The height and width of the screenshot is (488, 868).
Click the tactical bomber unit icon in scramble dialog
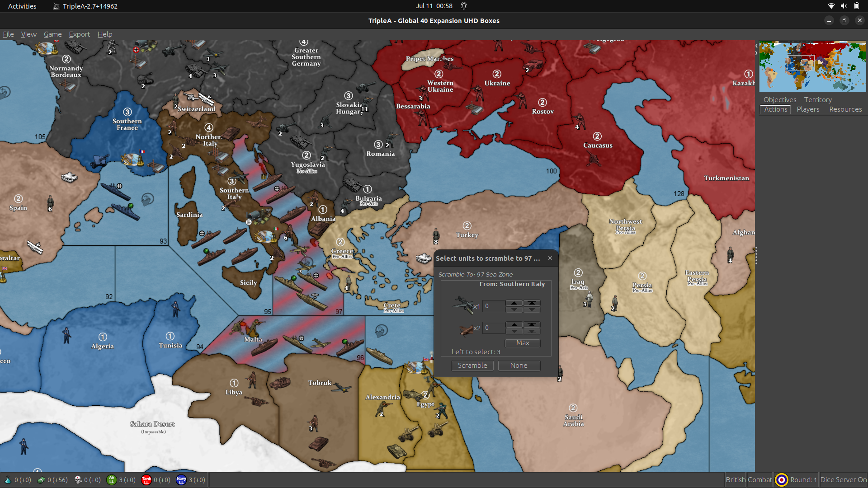pyautogui.click(x=463, y=305)
